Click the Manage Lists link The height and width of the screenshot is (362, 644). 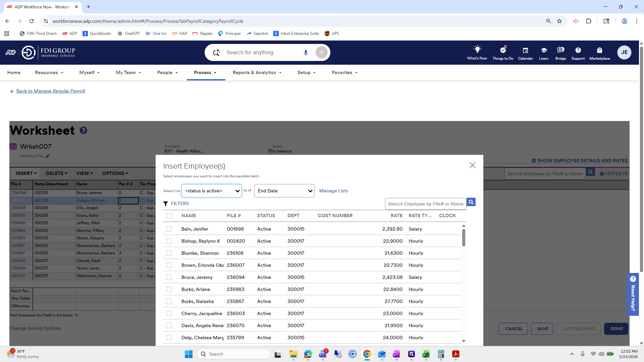click(333, 191)
